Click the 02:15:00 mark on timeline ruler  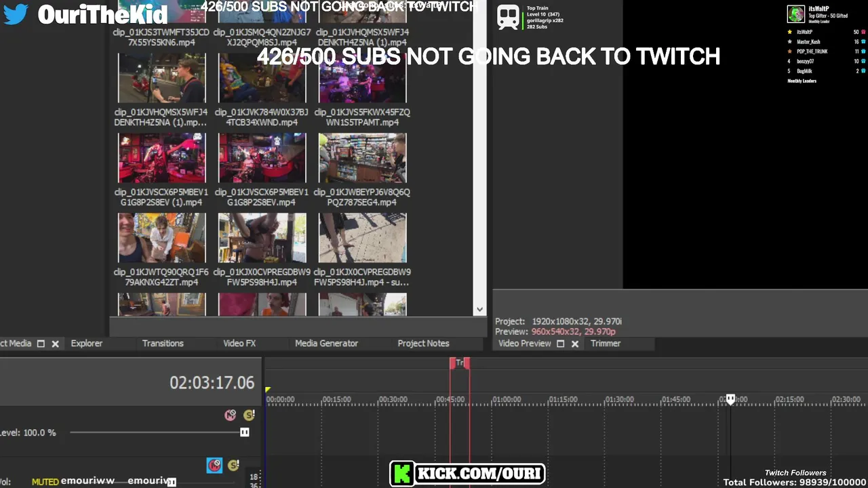[789, 400]
